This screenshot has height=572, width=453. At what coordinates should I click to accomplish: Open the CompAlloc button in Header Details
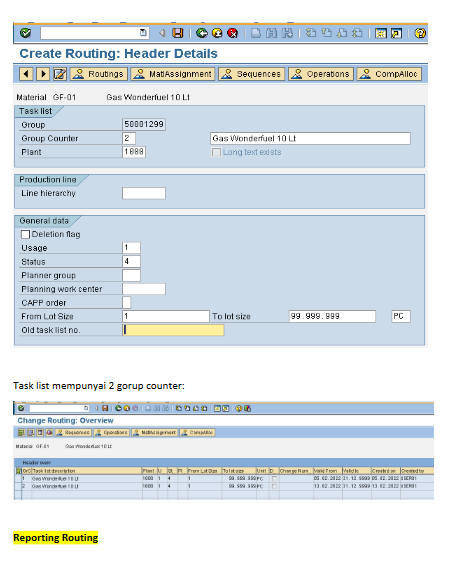click(x=389, y=74)
